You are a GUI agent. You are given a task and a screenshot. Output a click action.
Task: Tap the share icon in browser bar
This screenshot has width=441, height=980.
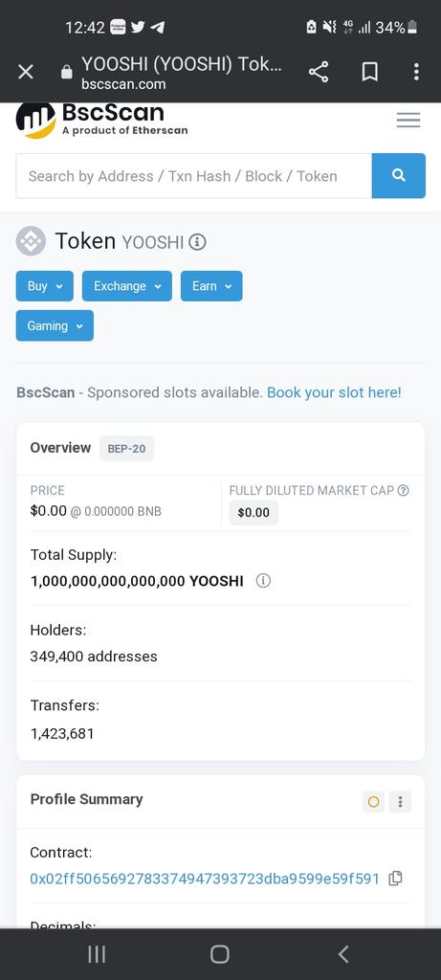pyautogui.click(x=319, y=72)
